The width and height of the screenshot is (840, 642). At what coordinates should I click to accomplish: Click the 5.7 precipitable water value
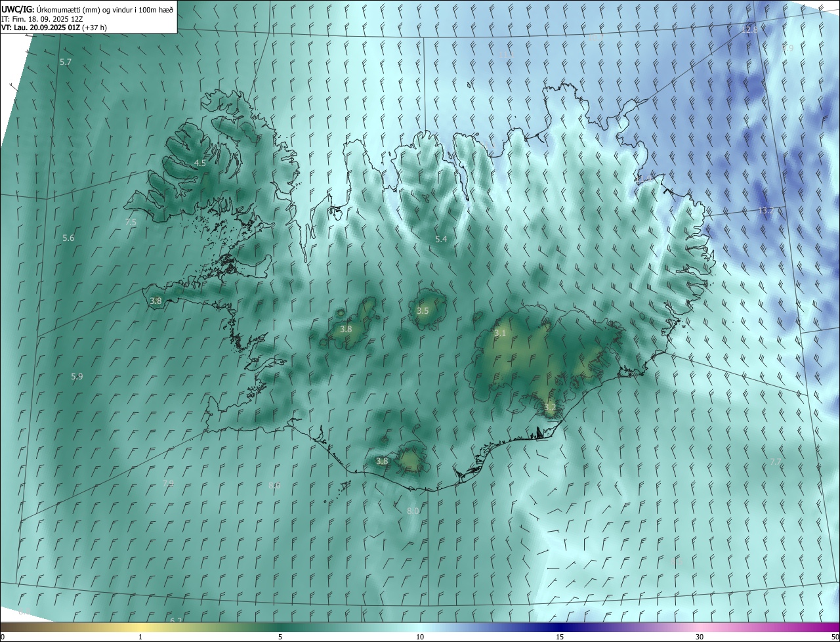tap(66, 62)
